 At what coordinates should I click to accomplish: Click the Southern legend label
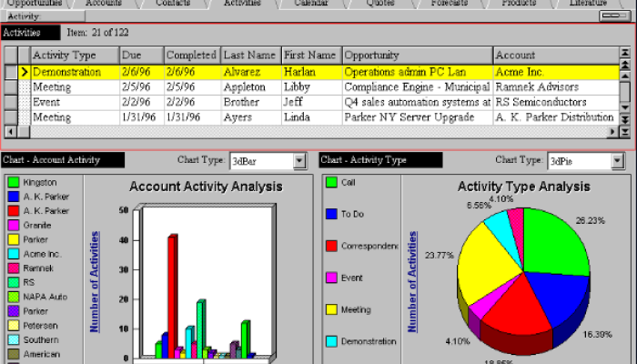41,339
